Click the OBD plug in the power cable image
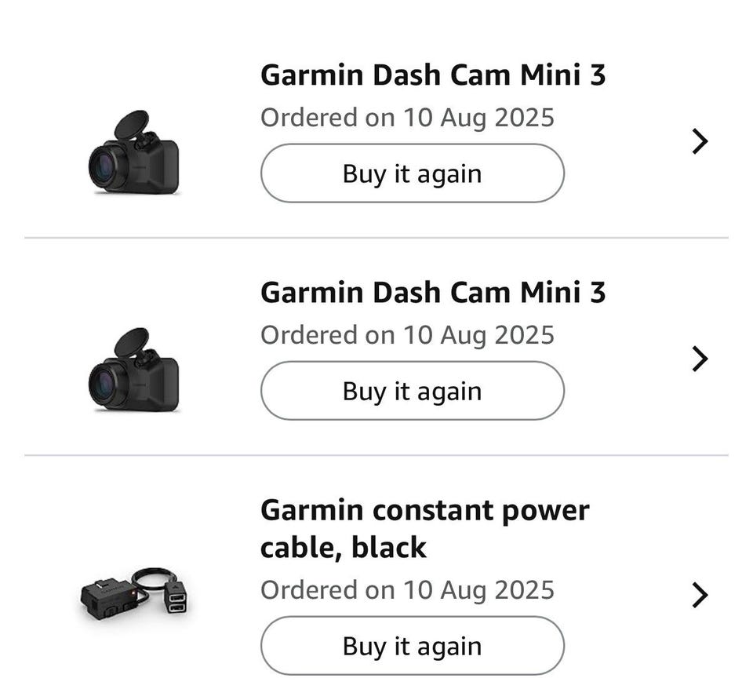 107,600
